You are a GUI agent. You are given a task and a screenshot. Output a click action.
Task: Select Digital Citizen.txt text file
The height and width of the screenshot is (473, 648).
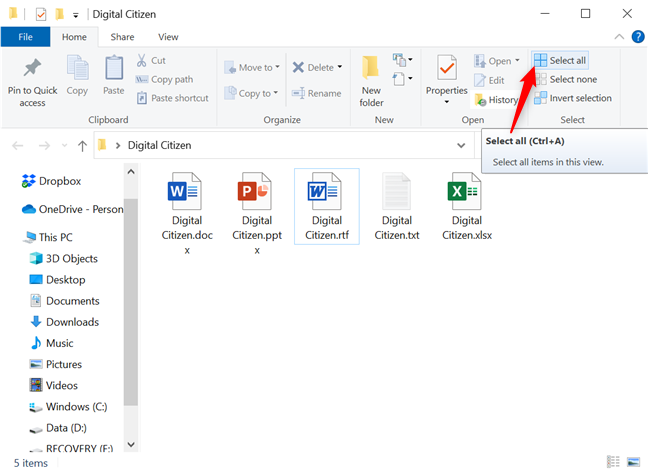[397, 207]
